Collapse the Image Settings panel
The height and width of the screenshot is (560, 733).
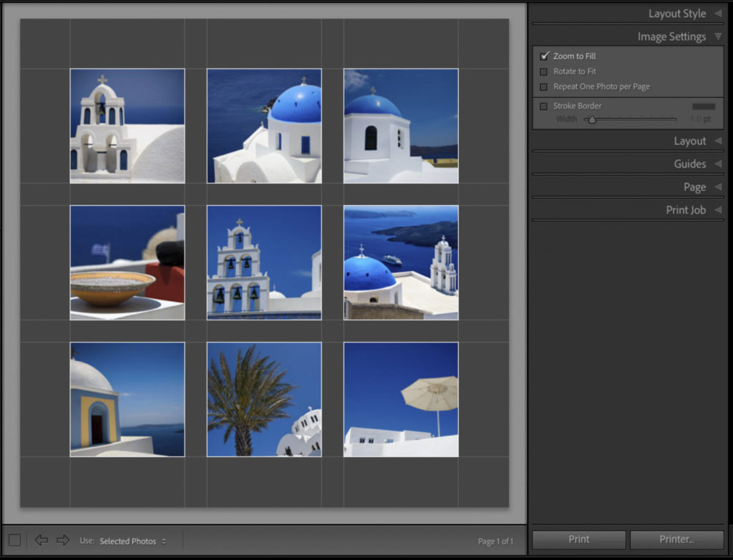(671, 36)
